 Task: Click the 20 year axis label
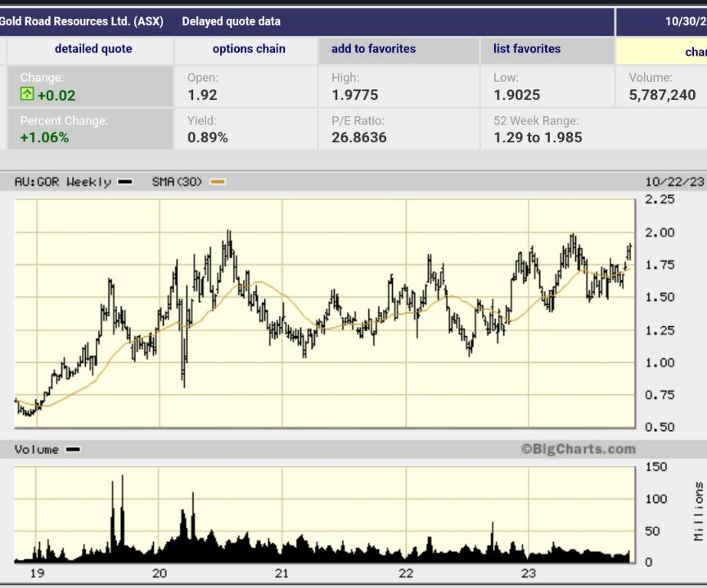[160, 573]
